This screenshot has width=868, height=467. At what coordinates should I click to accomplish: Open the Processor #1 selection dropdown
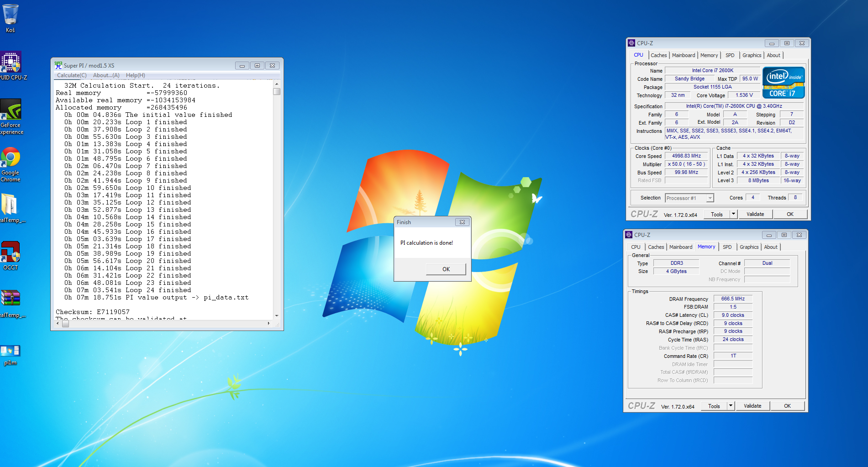point(689,198)
